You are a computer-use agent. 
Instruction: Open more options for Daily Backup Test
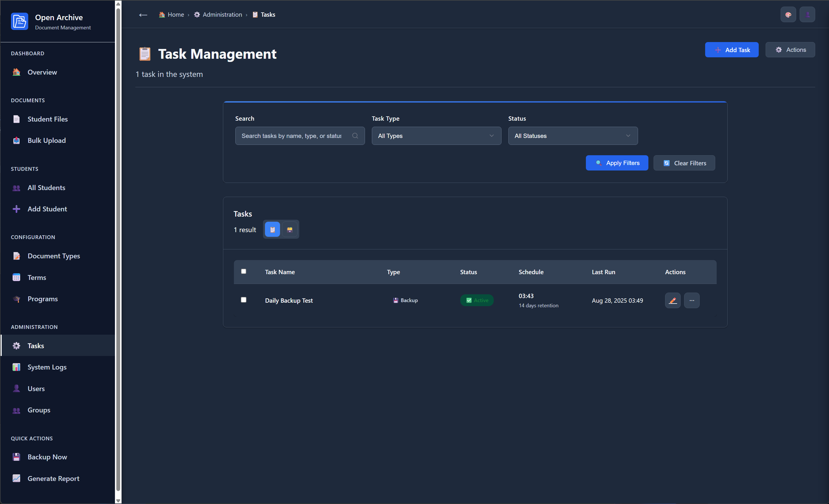(x=692, y=300)
